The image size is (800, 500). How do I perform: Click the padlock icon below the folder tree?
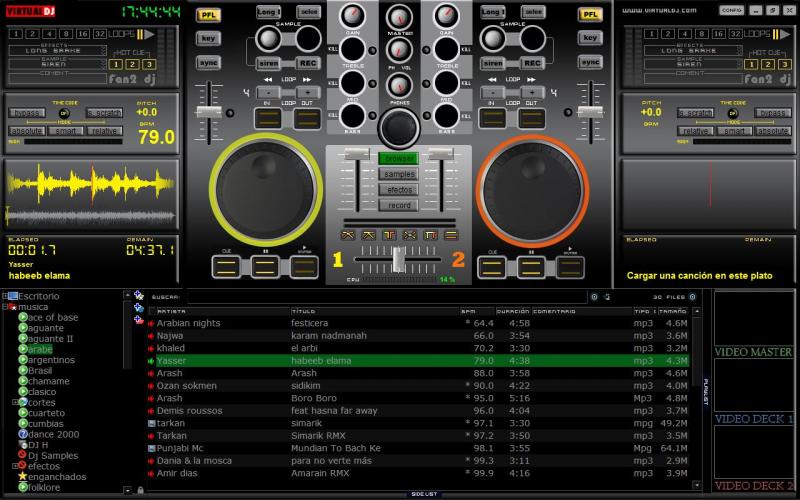(x=140, y=490)
